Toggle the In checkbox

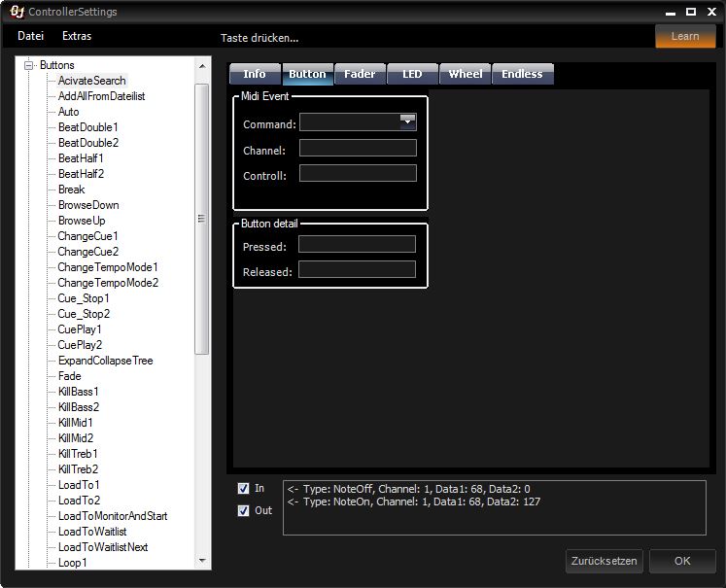tap(243, 488)
